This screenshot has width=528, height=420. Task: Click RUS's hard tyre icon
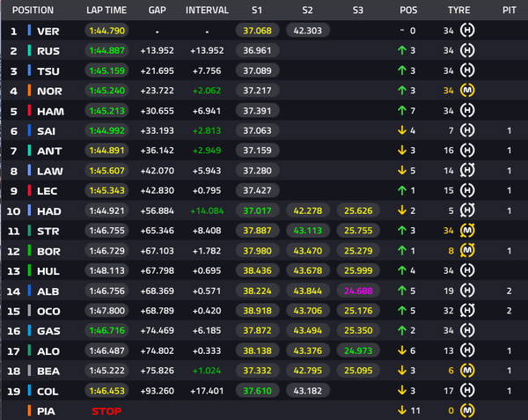coord(467,50)
